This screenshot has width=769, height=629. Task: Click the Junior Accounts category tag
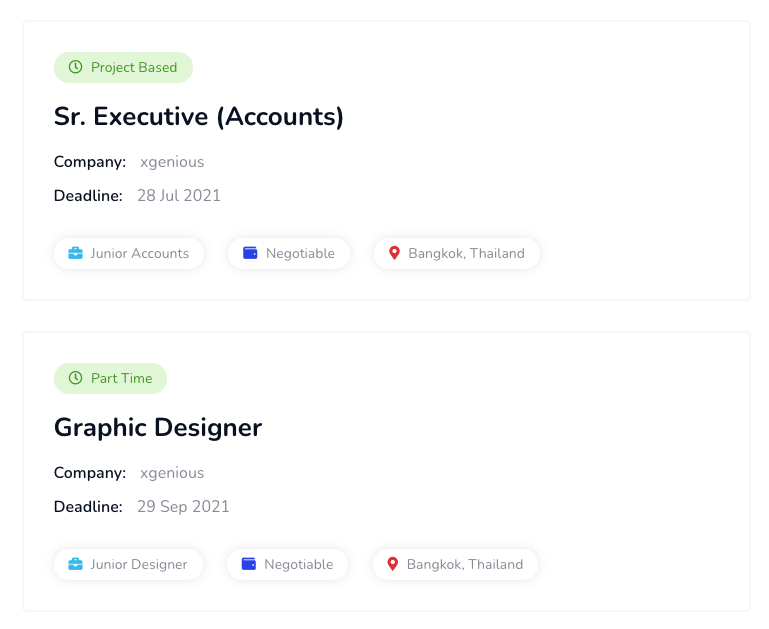pyautogui.click(x=129, y=254)
